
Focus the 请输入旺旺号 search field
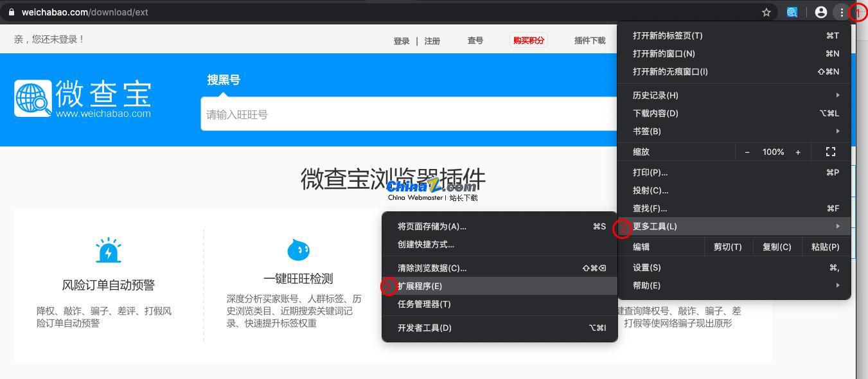(410, 114)
